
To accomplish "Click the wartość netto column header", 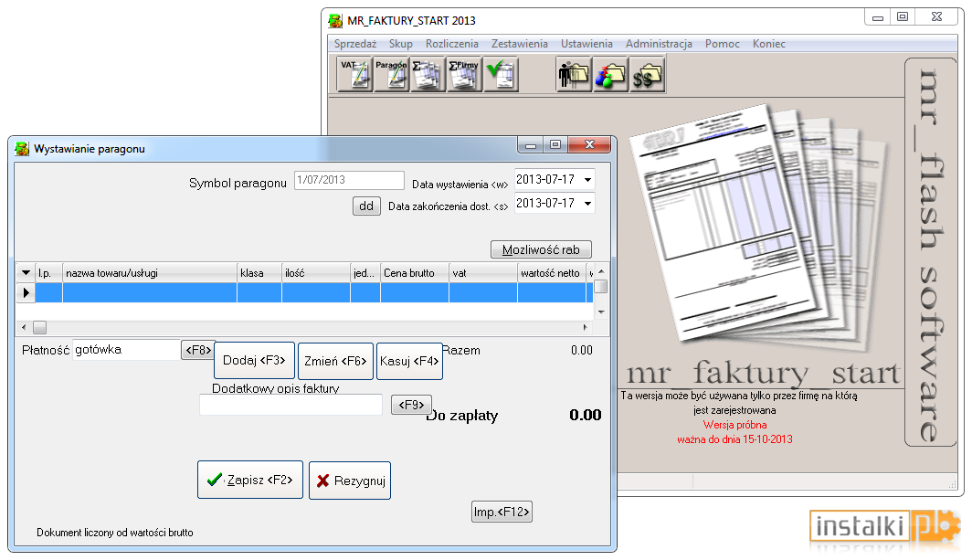I will click(x=552, y=273).
